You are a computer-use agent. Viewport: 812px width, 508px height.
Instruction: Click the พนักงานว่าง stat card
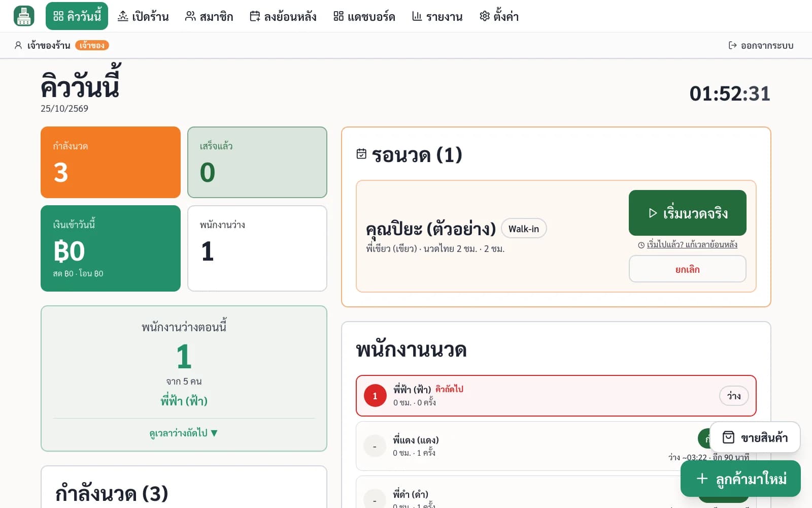tap(257, 248)
